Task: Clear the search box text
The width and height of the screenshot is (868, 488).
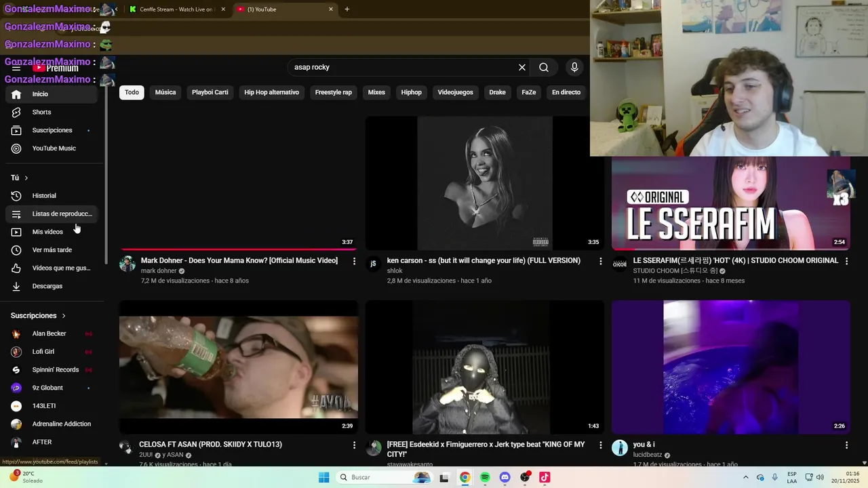Action: pyautogui.click(x=522, y=67)
